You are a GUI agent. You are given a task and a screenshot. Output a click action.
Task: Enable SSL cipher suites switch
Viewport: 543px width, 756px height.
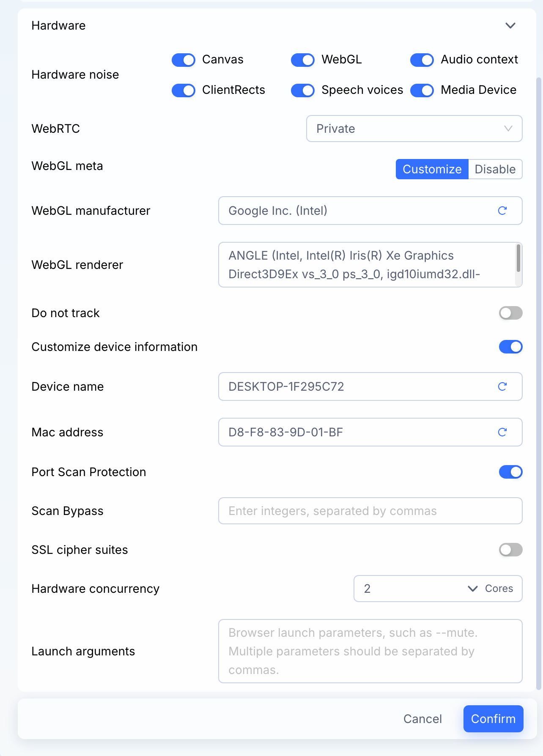pos(511,550)
